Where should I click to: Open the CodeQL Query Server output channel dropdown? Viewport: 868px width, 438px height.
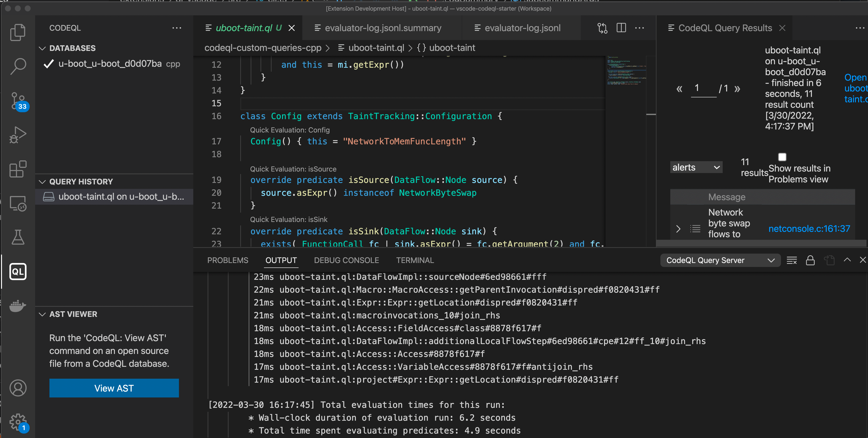(x=720, y=261)
